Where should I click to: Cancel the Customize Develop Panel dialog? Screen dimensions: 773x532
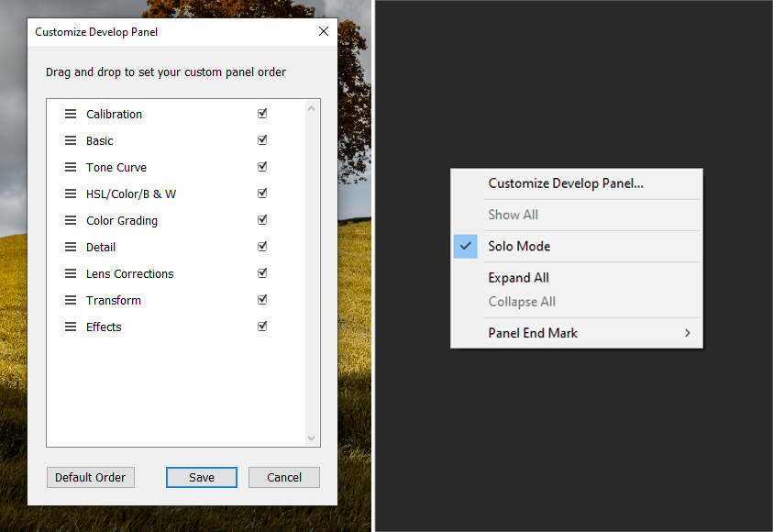coord(284,477)
